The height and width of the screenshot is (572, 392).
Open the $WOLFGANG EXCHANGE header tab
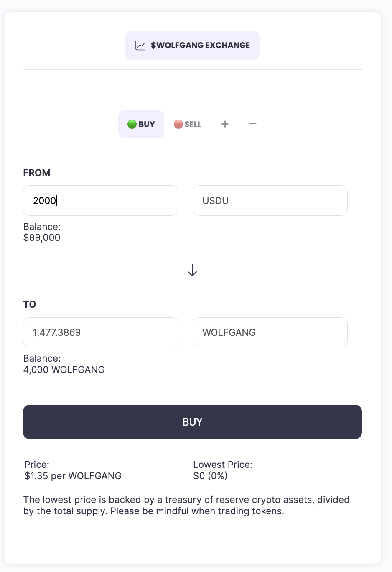click(192, 45)
